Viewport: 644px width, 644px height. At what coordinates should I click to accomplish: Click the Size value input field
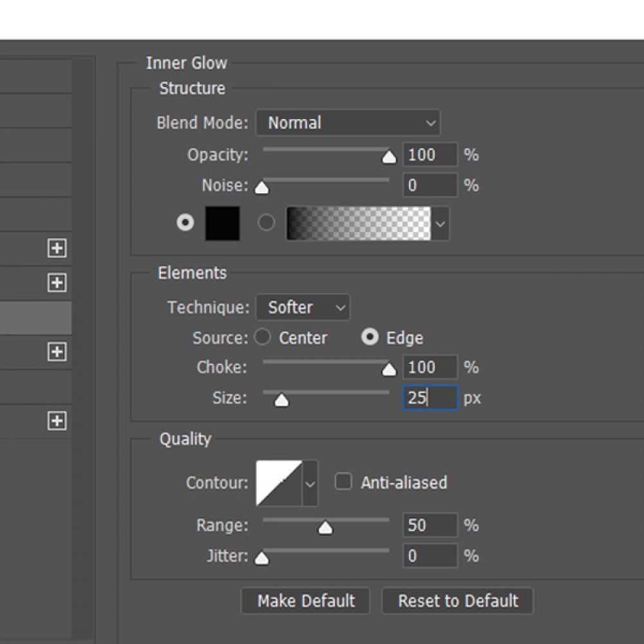point(430,397)
